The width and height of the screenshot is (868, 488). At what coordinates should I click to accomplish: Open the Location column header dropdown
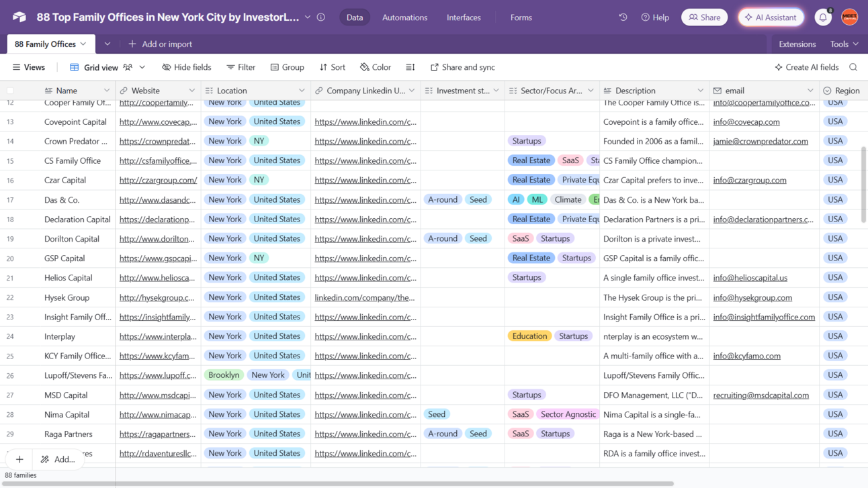tap(302, 91)
